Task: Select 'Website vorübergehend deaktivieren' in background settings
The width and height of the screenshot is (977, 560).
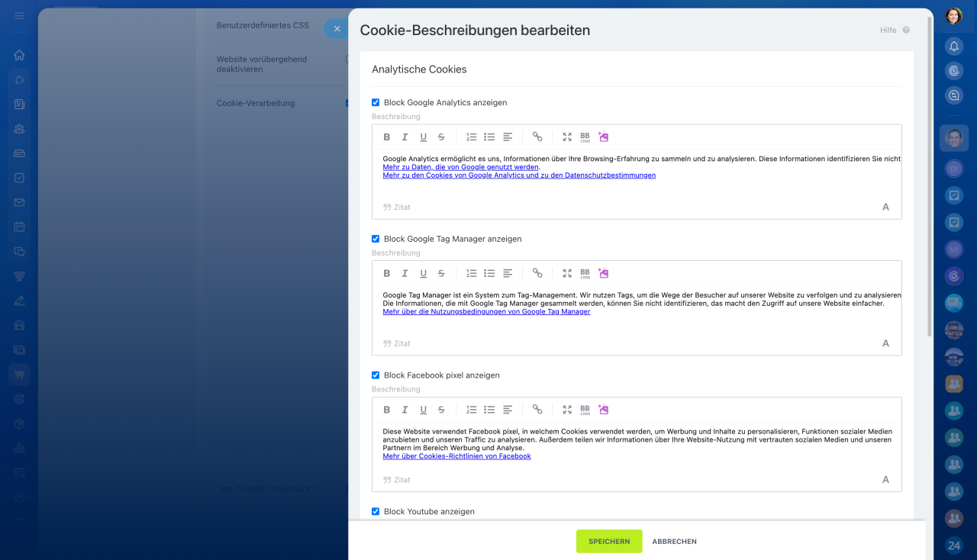Action: click(x=262, y=64)
